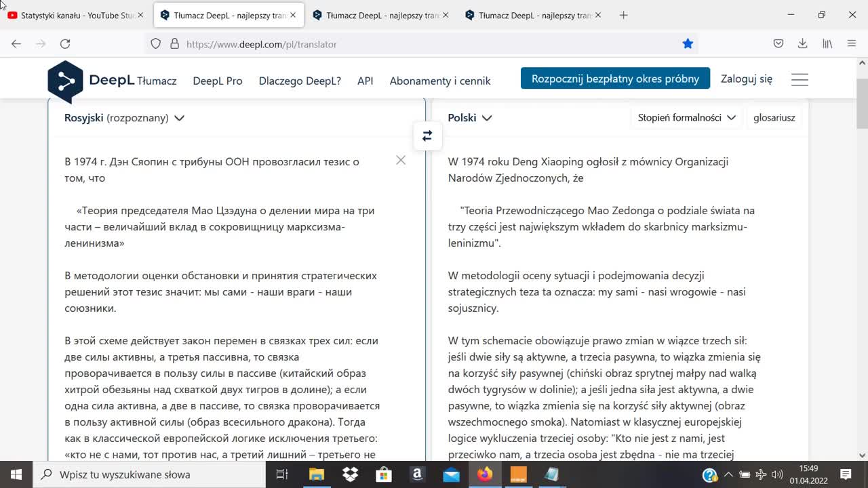Open Mail app from taskbar

(451, 474)
